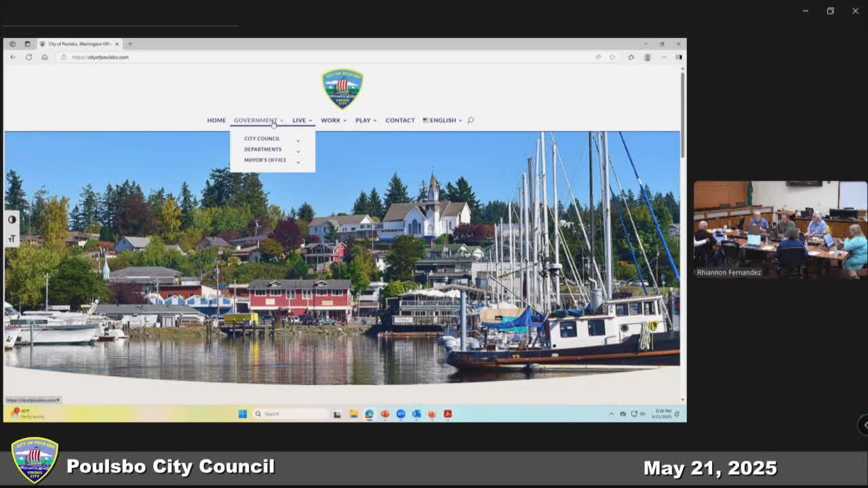Expand the Mayor's Office submenu arrow
The height and width of the screenshot is (488, 868).
coord(298,163)
